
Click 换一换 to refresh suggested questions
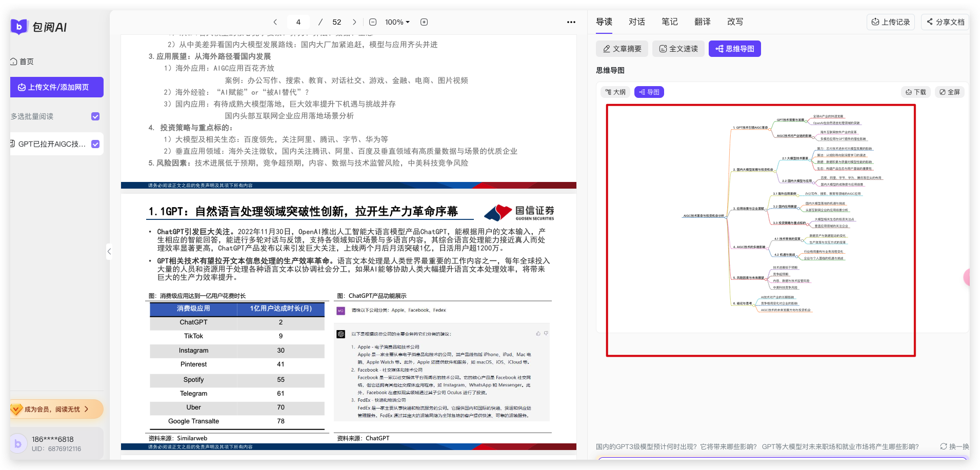(x=954, y=446)
